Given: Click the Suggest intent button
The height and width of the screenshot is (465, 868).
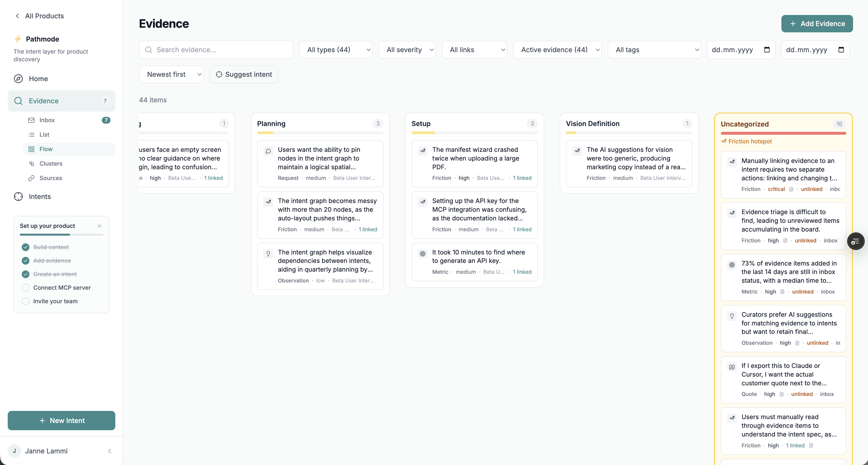Looking at the screenshot, I should click(244, 75).
